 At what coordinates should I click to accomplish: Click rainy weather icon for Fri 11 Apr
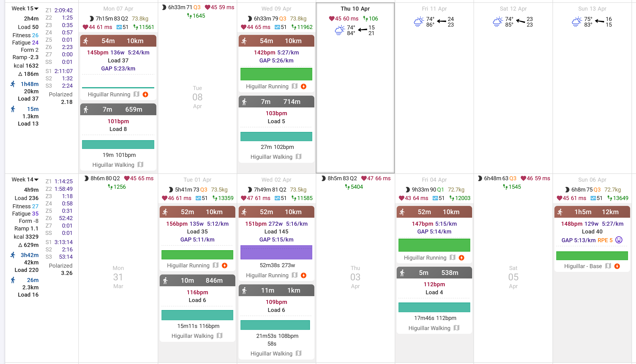coord(418,22)
